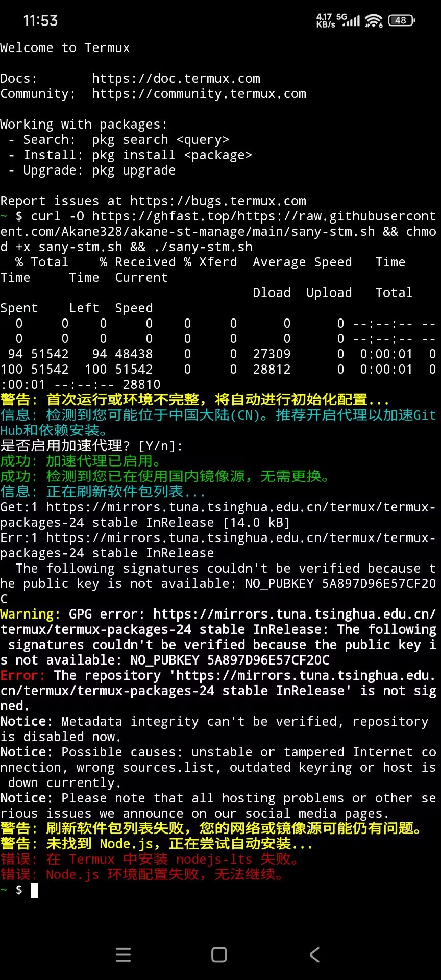Tap the "pkg search <query>" command text

(x=160, y=140)
